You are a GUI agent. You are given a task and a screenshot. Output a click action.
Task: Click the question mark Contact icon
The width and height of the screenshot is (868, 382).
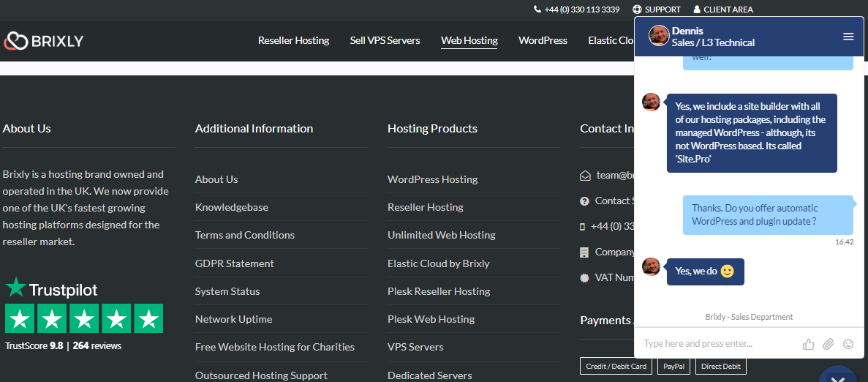(x=584, y=201)
